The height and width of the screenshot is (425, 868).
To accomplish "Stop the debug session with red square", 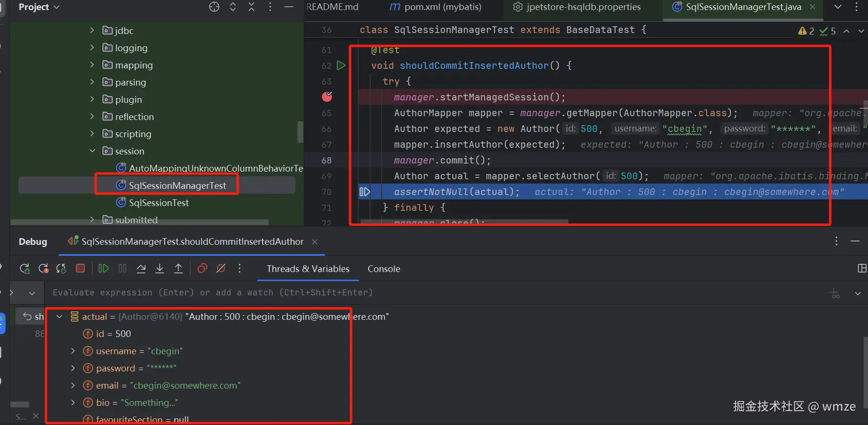I will [80, 268].
